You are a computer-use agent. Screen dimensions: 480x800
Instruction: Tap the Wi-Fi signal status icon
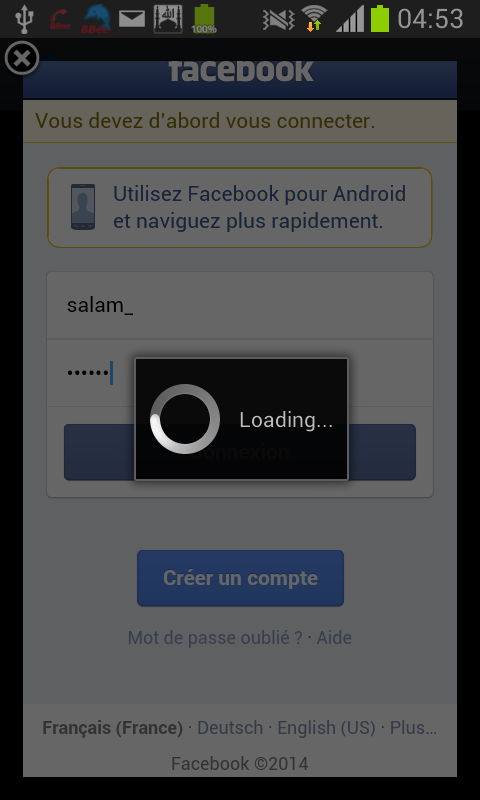tap(314, 19)
